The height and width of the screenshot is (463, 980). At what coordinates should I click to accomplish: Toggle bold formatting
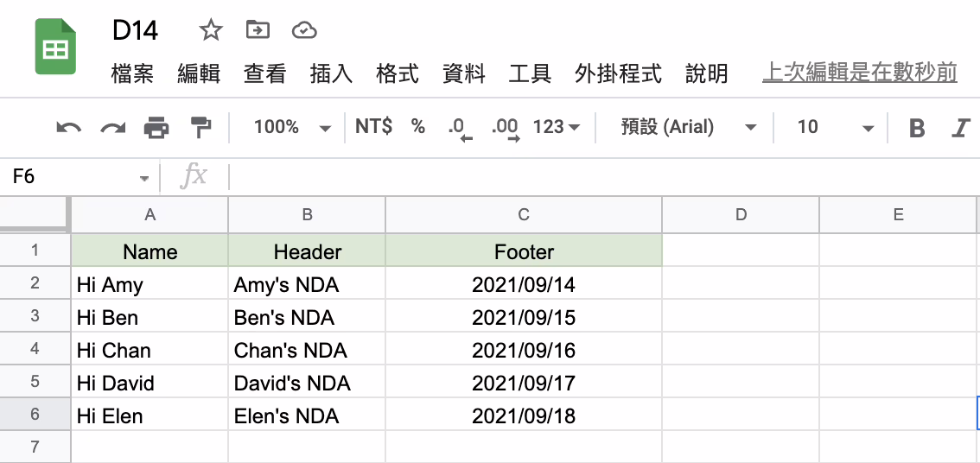[917, 128]
